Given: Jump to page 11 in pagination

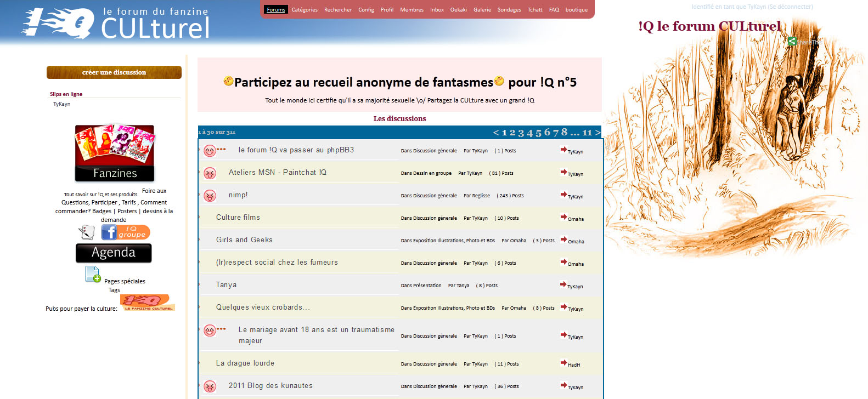Looking at the screenshot, I should (587, 133).
